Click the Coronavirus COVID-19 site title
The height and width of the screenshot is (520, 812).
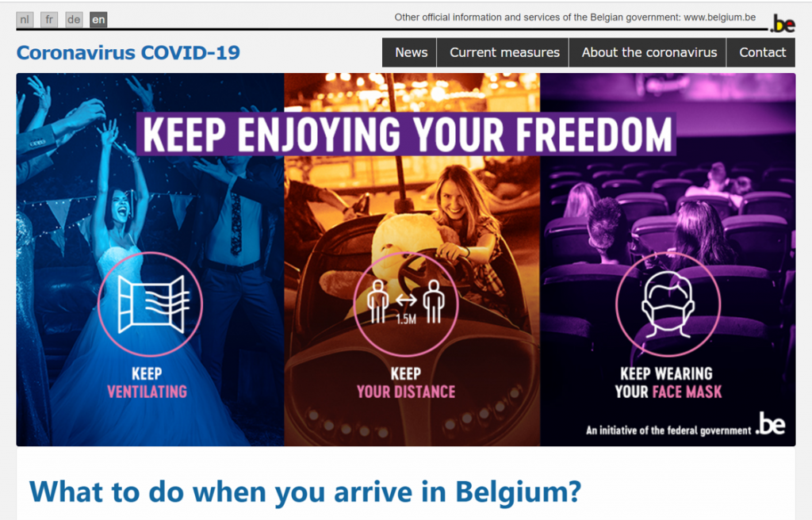point(128,52)
